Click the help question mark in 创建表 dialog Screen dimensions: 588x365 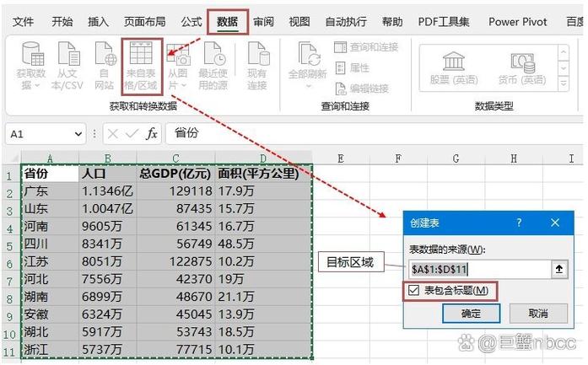[519, 223]
